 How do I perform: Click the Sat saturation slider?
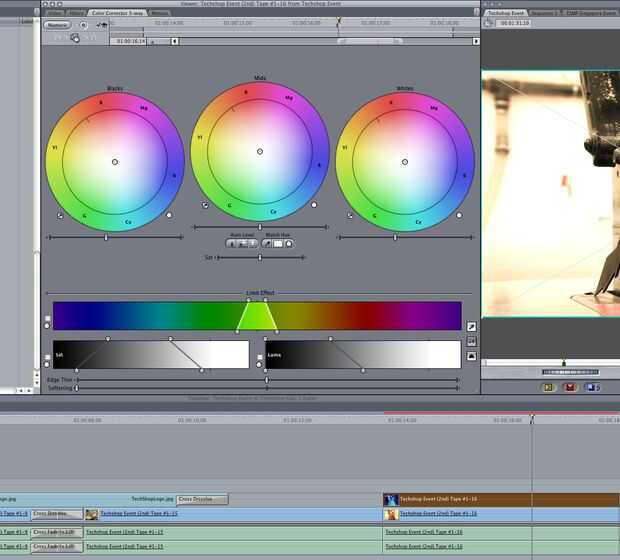click(x=260, y=257)
